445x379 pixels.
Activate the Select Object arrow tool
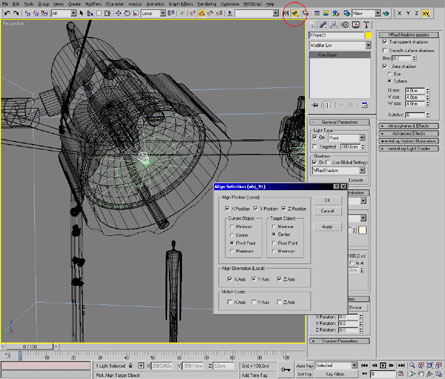82,13
